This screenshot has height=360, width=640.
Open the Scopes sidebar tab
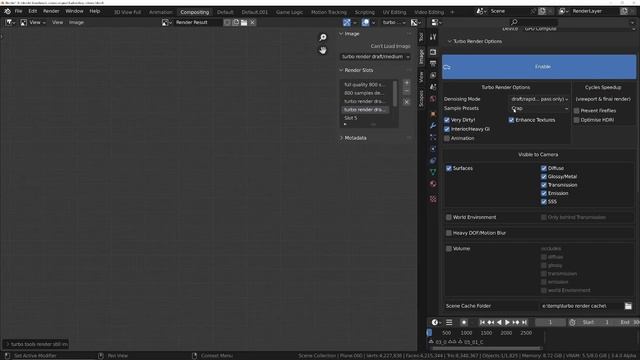coord(421,98)
